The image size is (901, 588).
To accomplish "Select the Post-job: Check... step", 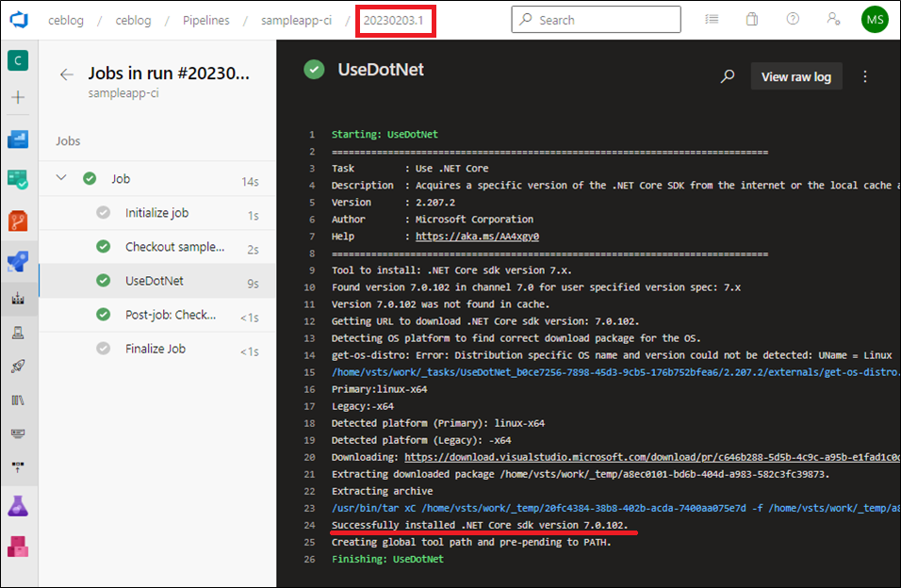I will point(157,315).
